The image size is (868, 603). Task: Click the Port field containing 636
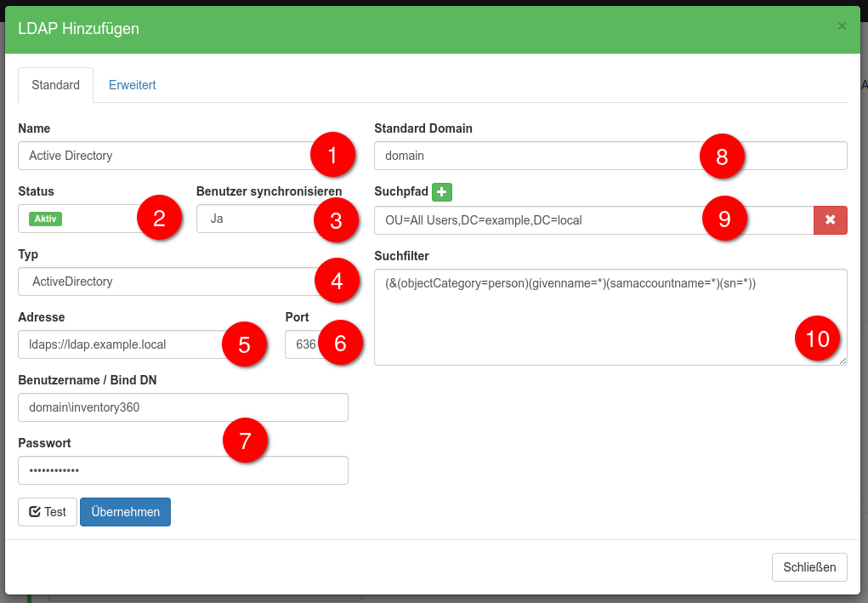click(306, 344)
